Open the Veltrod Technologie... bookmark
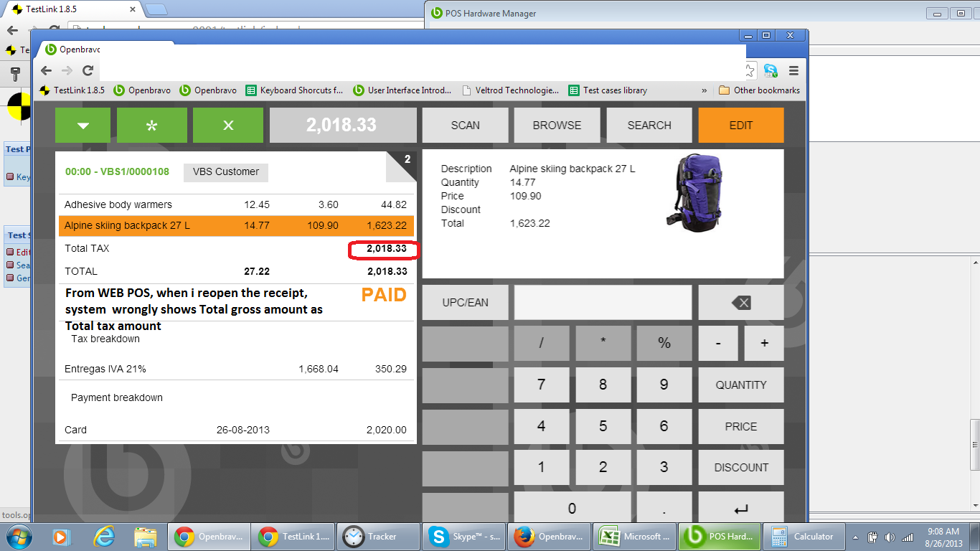980x551 pixels. coord(511,90)
